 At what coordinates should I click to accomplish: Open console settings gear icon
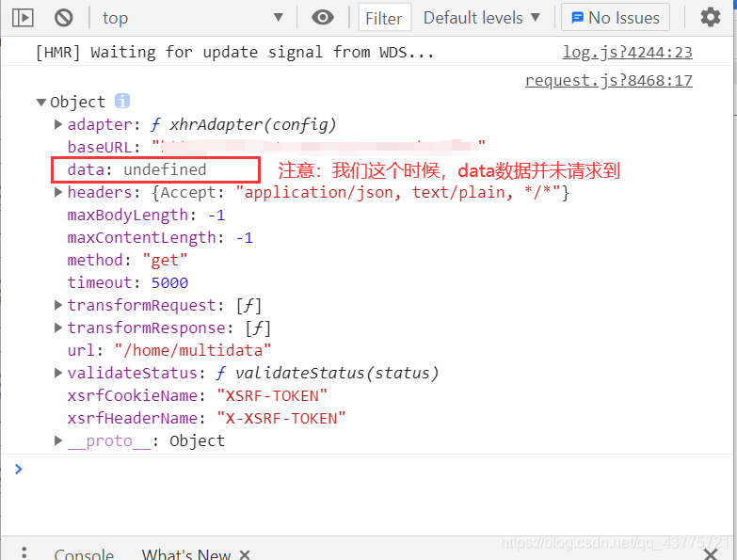711,18
